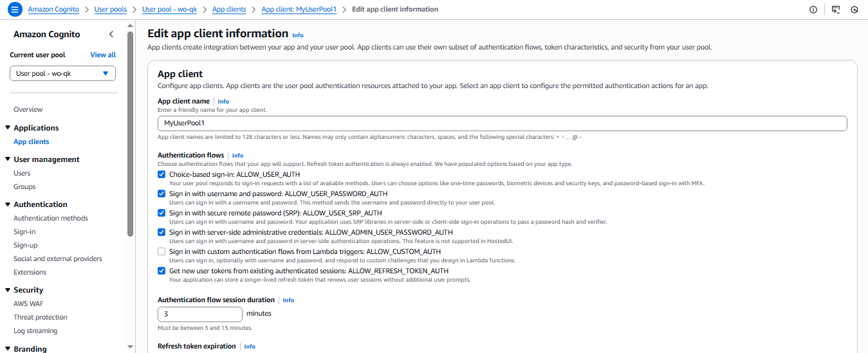This screenshot has width=868, height=353.
Task: Collapse the Amazon Cognito sidebar with arrow
Action: click(x=111, y=34)
